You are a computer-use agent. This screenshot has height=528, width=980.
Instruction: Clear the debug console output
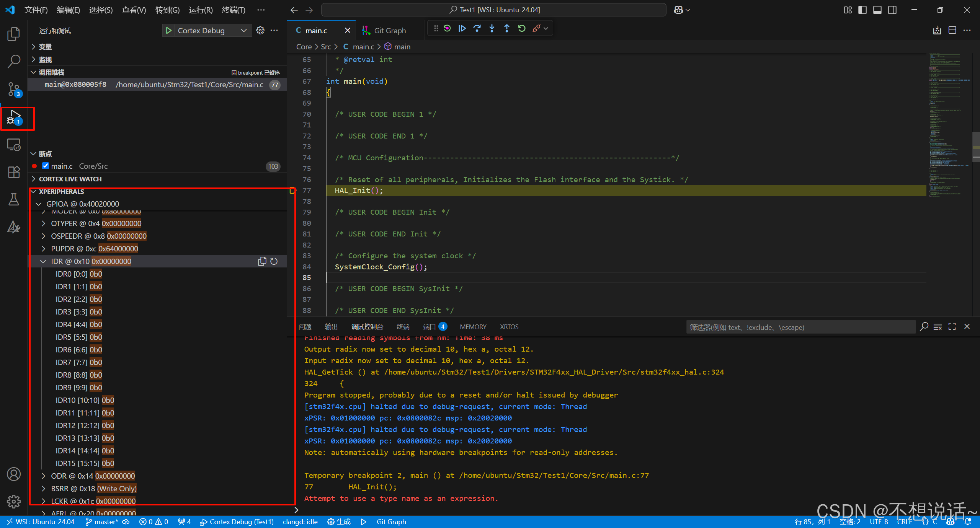coord(938,327)
